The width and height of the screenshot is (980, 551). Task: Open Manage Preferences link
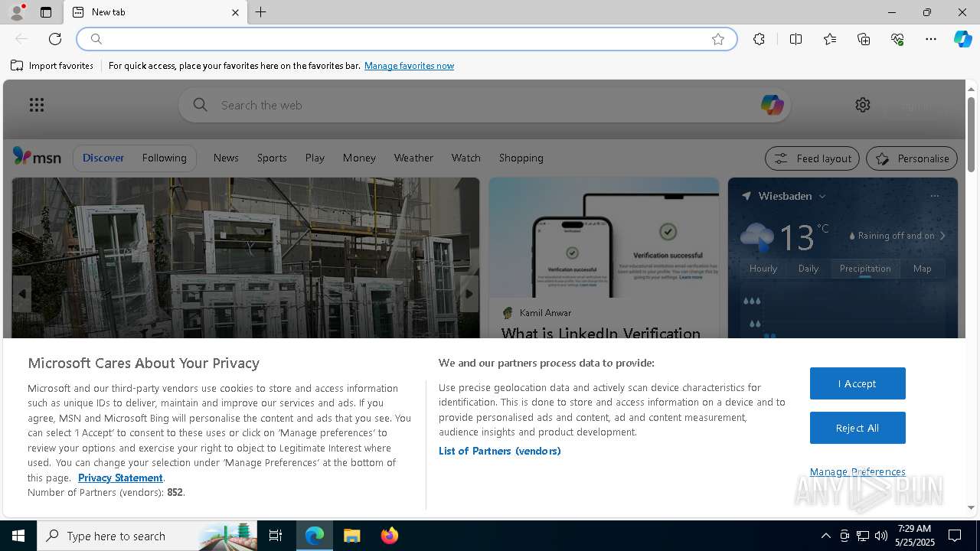[x=857, y=471]
